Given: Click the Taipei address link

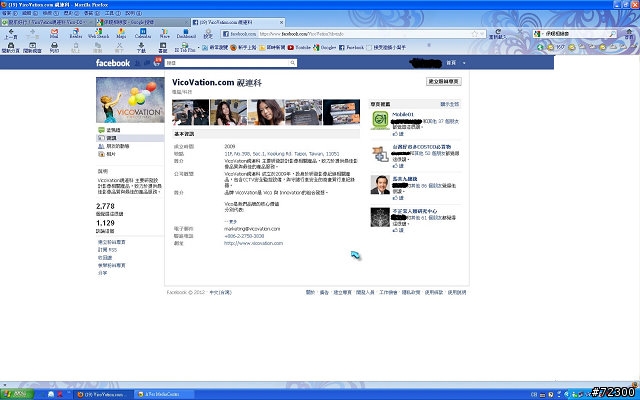Looking at the screenshot, I should [x=282, y=154].
